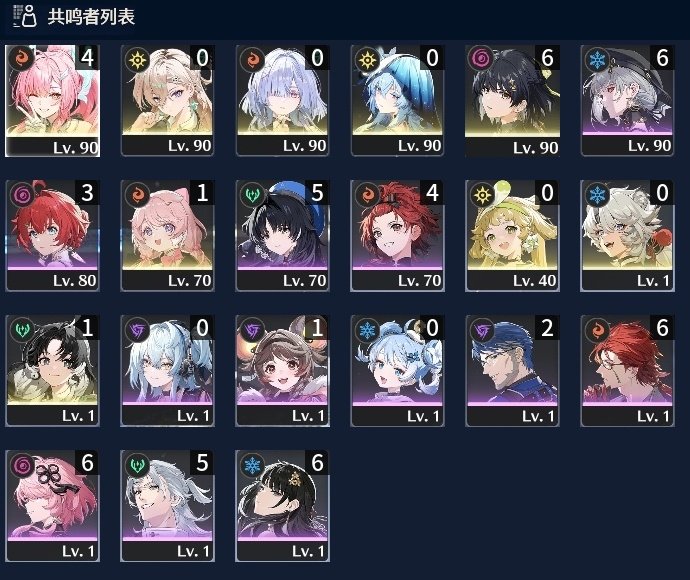Click the snowflake icon on the gray-haired Lv. 90 card

(x=597, y=59)
